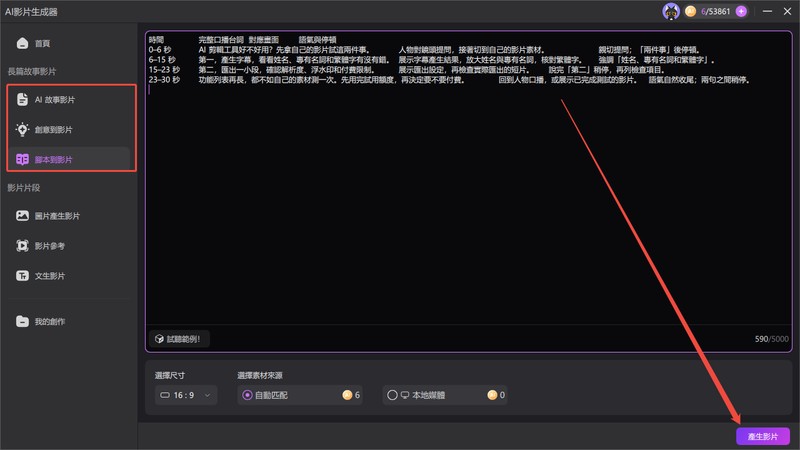Close the AI影片生成器 window

coord(787,11)
